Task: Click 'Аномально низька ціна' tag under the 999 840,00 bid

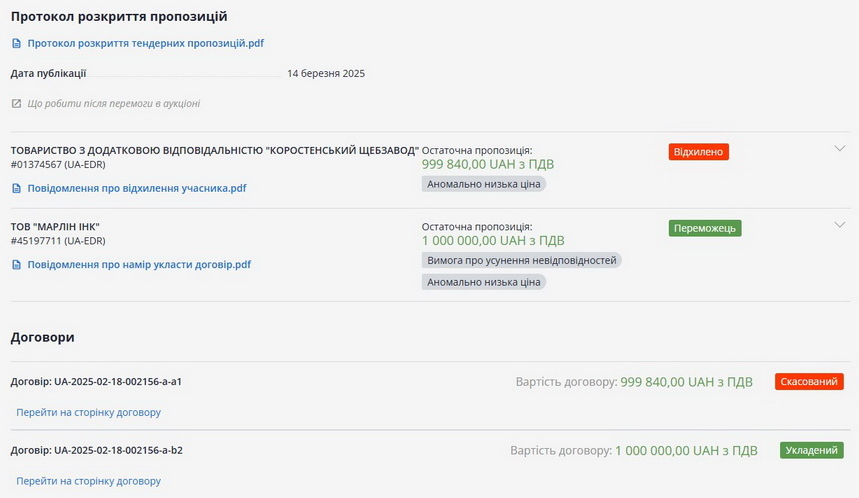Action: 484,184
